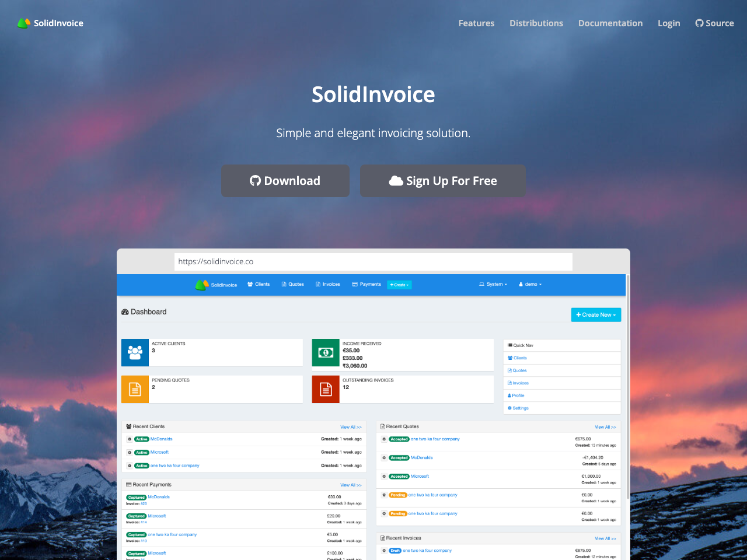
Task: Expand the demo user dropdown
Action: (x=530, y=285)
